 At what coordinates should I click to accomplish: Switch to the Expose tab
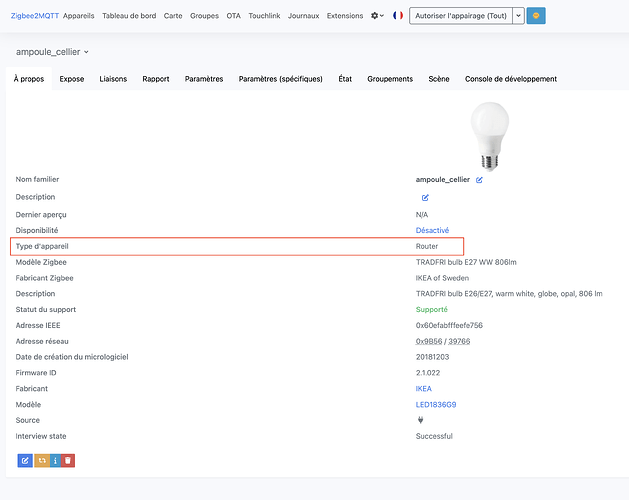pos(72,79)
